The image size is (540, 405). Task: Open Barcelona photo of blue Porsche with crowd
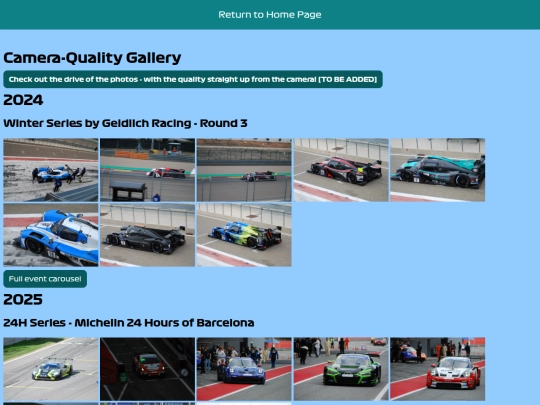click(244, 369)
